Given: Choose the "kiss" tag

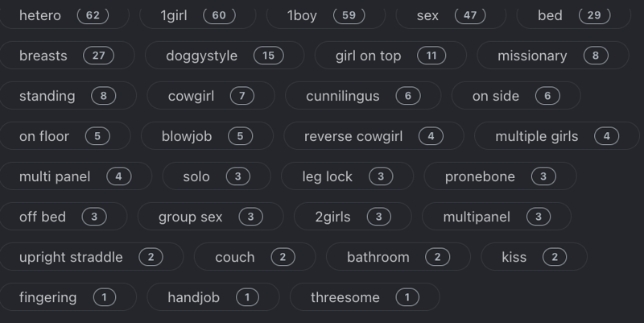Looking at the screenshot, I should 533,257.
